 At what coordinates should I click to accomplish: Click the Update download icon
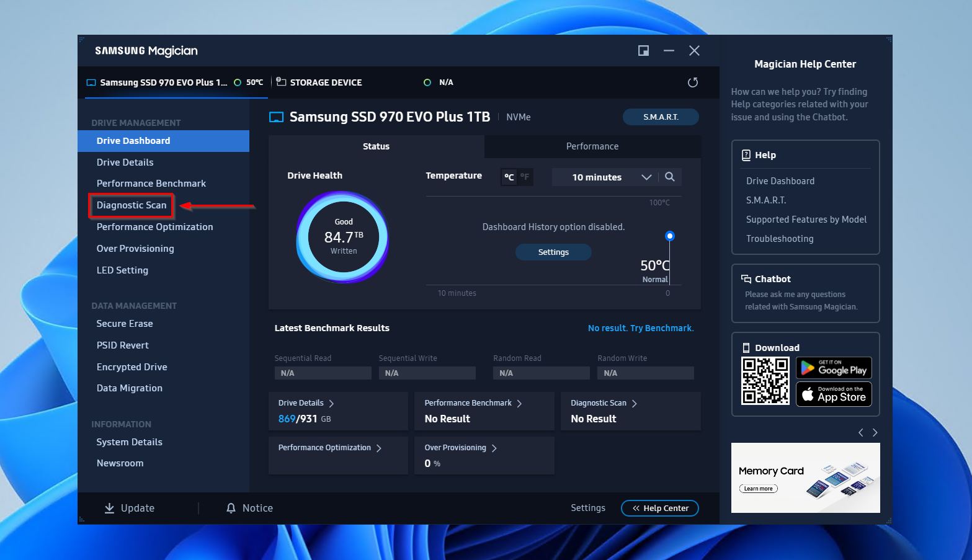[109, 508]
